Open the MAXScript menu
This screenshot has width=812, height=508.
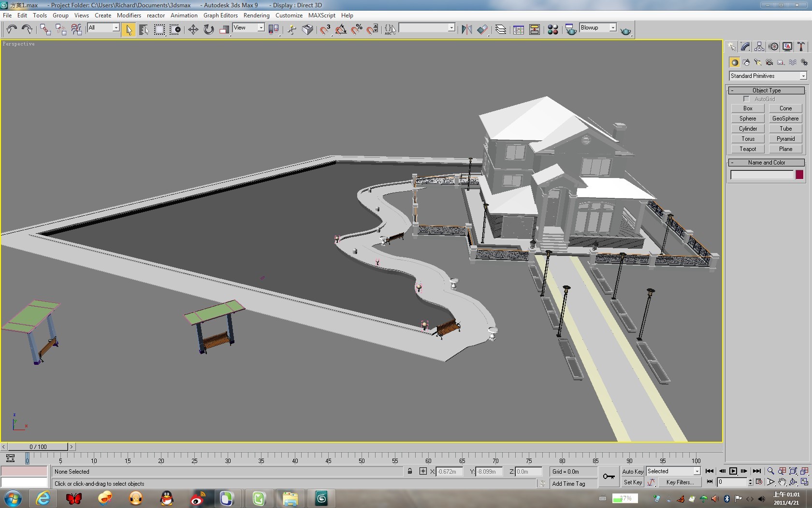pyautogui.click(x=321, y=15)
